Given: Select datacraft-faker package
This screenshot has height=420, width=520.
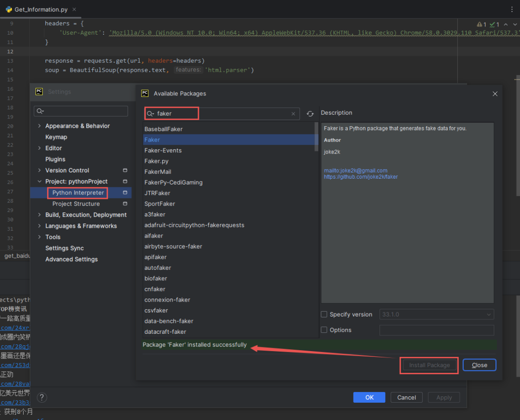Looking at the screenshot, I should pyautogui.click(x=229, y=331).
